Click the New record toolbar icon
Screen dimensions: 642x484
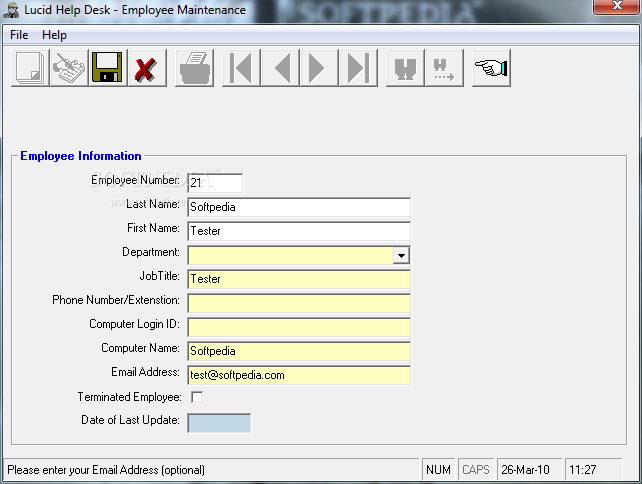coord(30,68)
